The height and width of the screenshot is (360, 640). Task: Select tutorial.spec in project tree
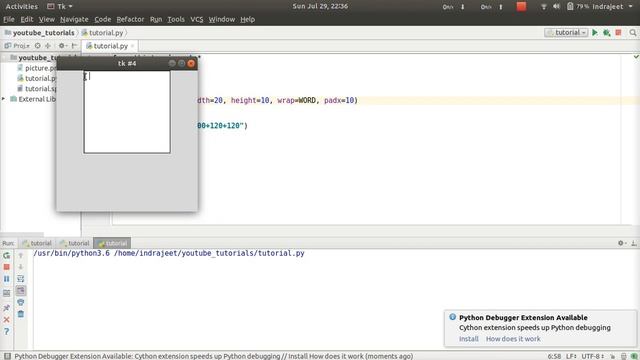(x=36, y=89)
